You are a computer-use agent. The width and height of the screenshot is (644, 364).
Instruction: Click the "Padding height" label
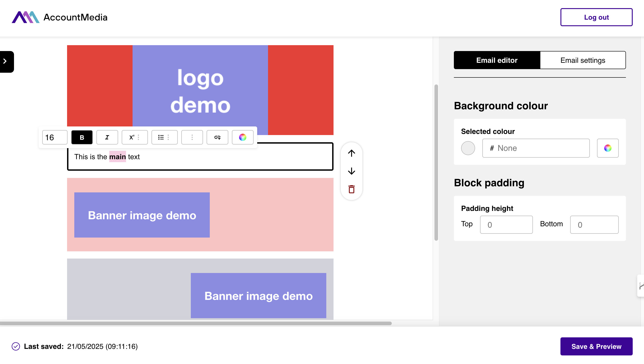487,208
